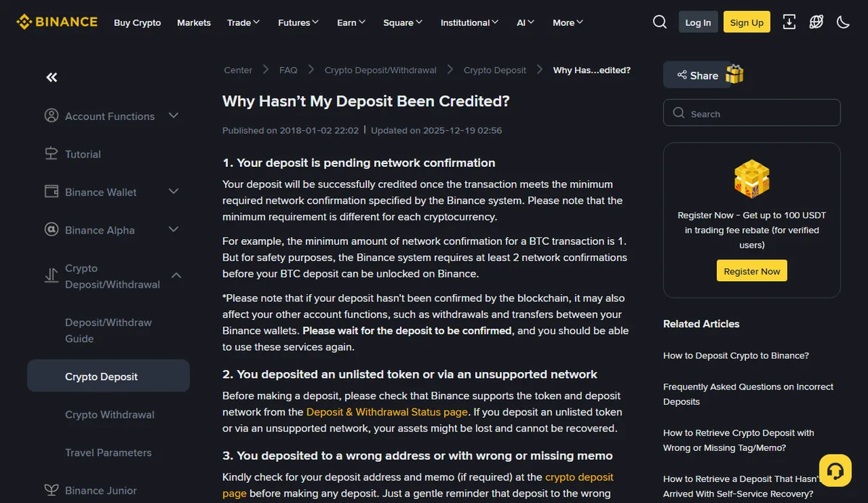Screen dimensions: 868x503
Task: Open FAQ on Incorrect Deposits article
Action: (x=749, y=394)
